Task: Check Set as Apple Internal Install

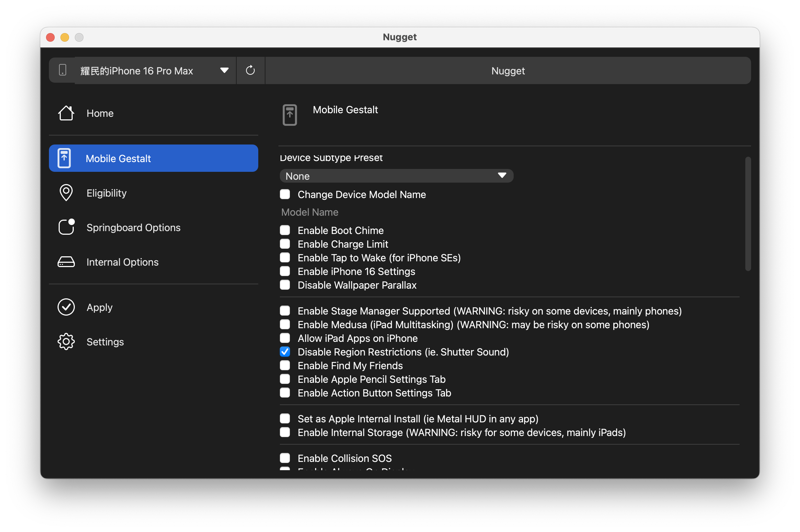Action: (285, 418)
